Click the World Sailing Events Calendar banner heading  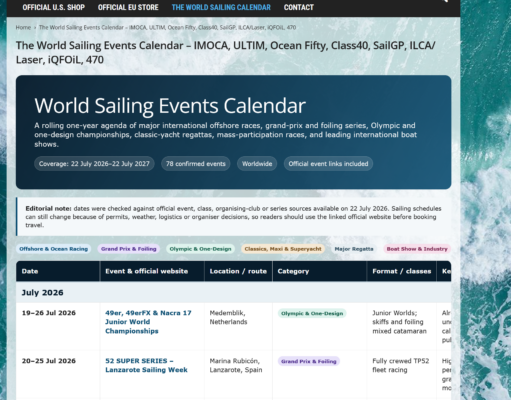click(170, 106)
